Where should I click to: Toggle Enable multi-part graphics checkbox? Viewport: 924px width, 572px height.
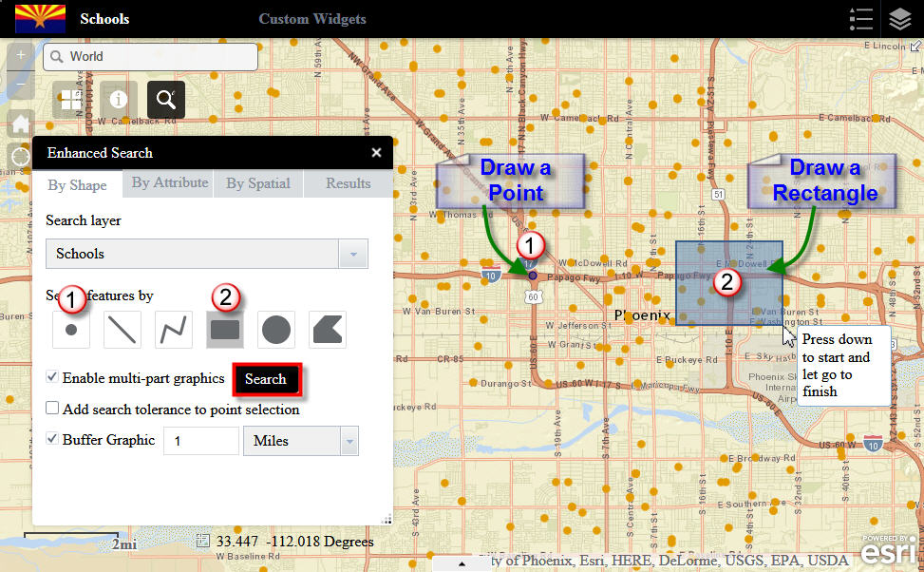pyautogui.click(x=52, y=377)
